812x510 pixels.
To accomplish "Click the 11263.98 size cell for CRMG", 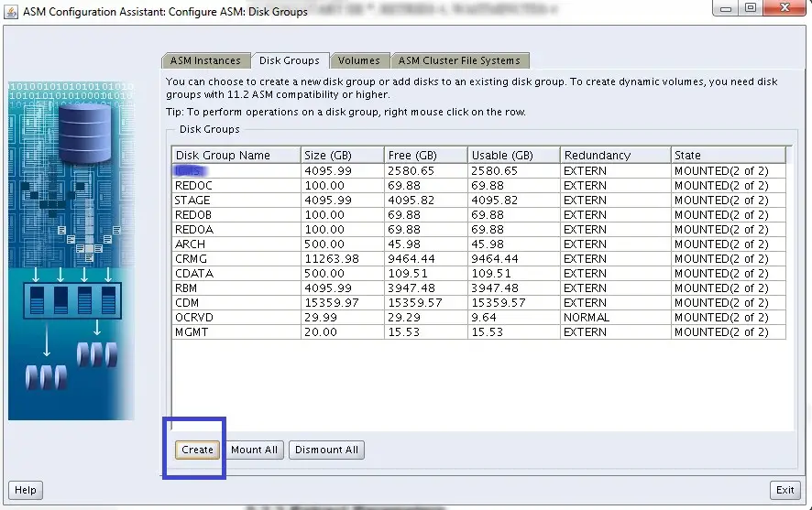I will tap(342, 258).
